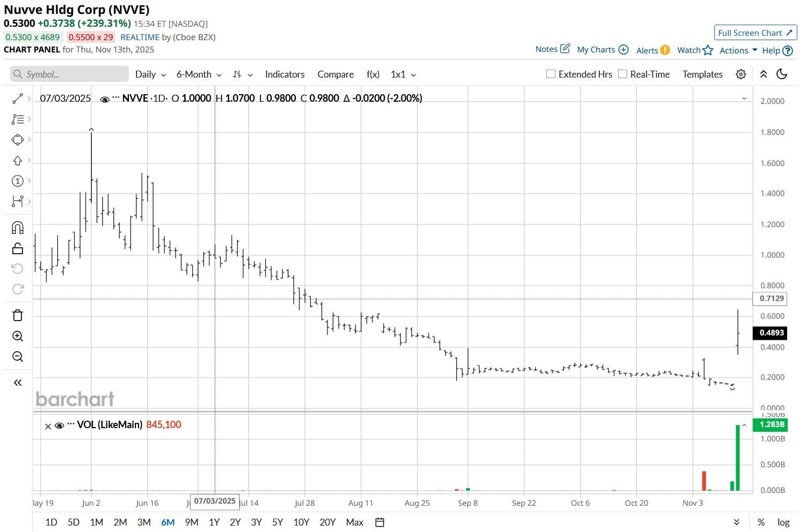Zoom out with the magnifier minus icon

[17, 356]
